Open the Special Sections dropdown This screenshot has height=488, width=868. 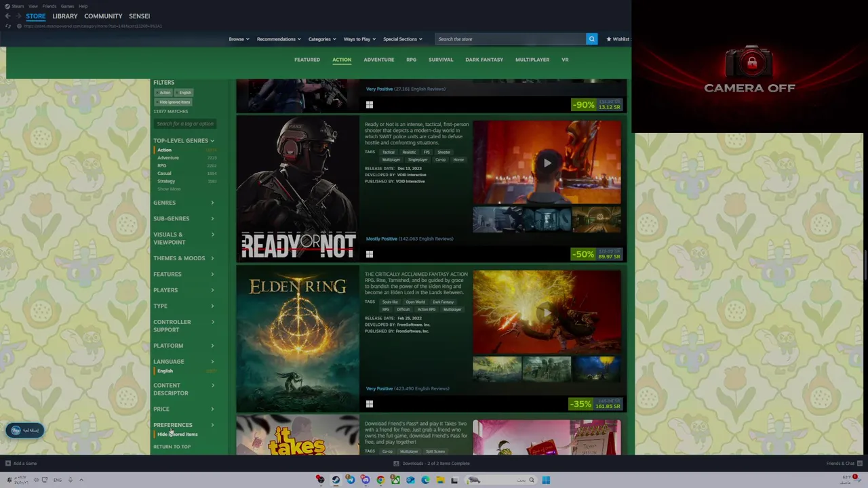[x=402, y=39]
